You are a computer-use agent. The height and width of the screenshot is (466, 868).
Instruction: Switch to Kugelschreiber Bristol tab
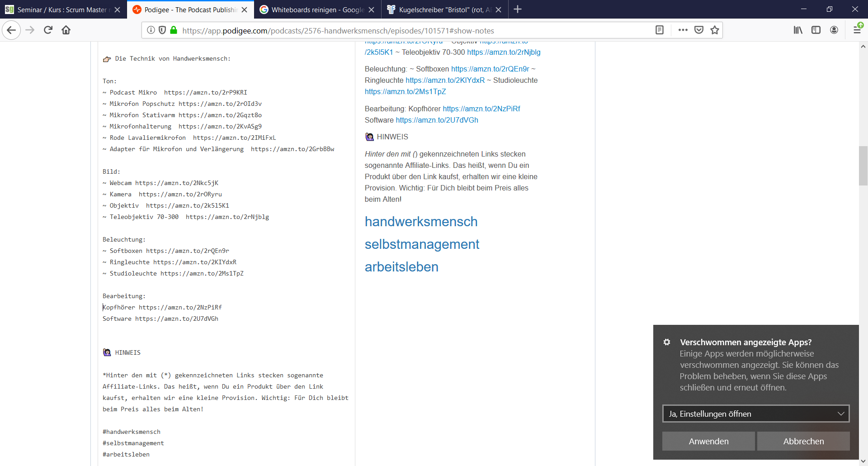click(445, 10)
